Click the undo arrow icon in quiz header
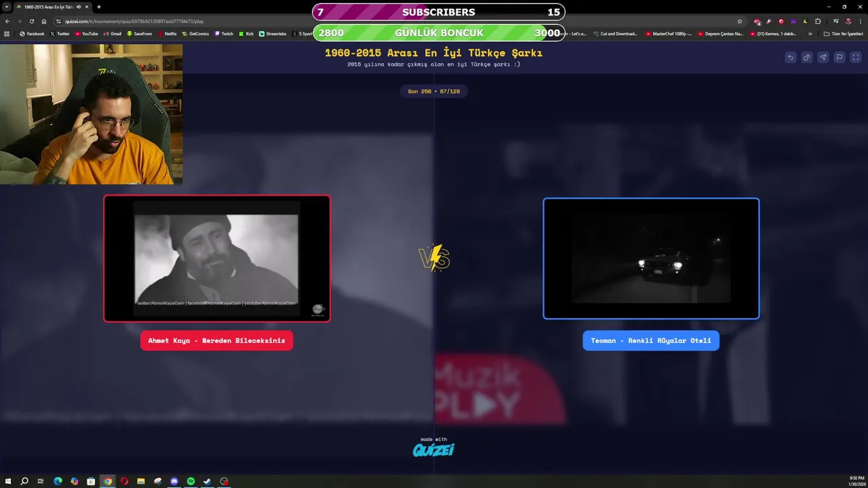The height and width of the screenshot is (488, 868). tap(790, 58)
